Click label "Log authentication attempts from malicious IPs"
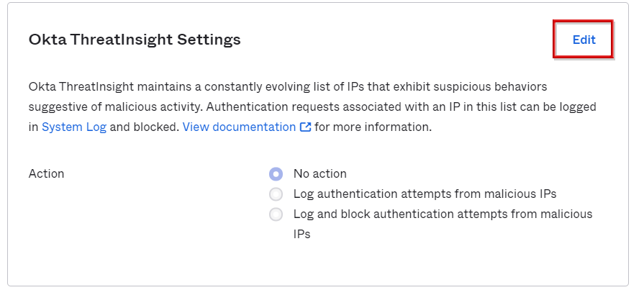This screenshot has width=644, height=290. [x=425, y=194]
